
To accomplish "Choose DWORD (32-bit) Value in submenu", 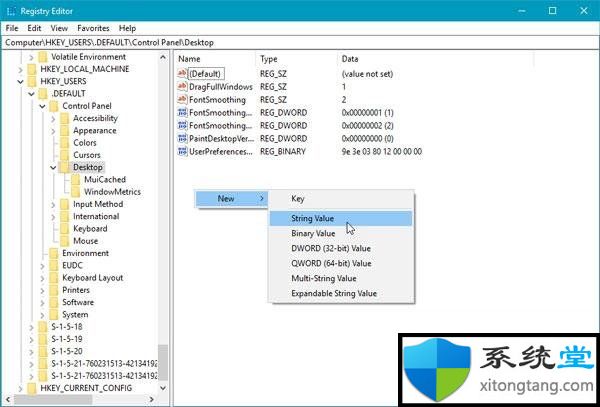I will click(x=341, y=248).
